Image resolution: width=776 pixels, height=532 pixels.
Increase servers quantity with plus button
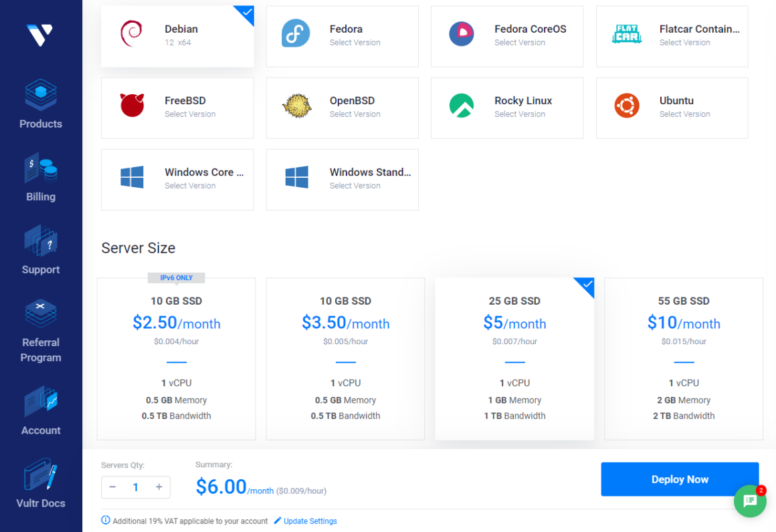[159, 487]
